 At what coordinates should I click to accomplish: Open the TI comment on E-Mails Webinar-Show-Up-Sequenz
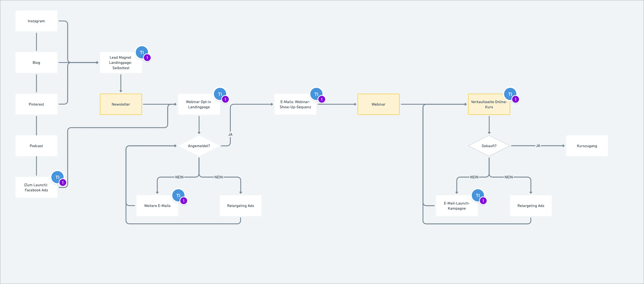point(316,94)
